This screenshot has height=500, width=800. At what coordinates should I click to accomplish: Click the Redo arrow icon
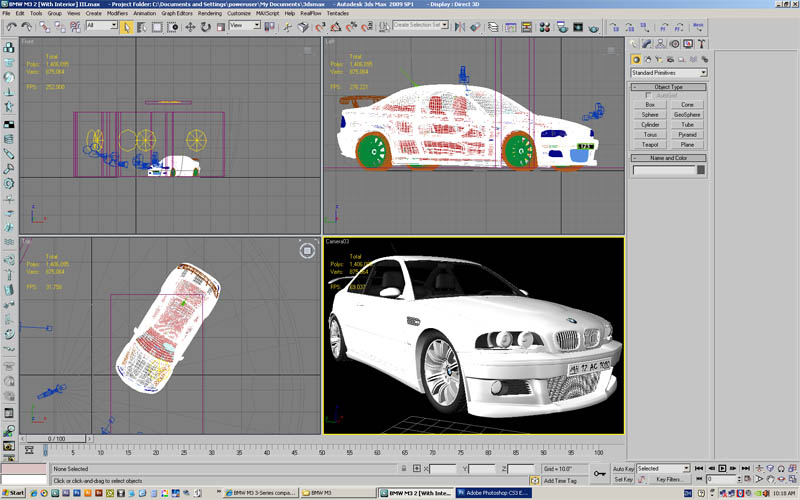click(26, 27)
